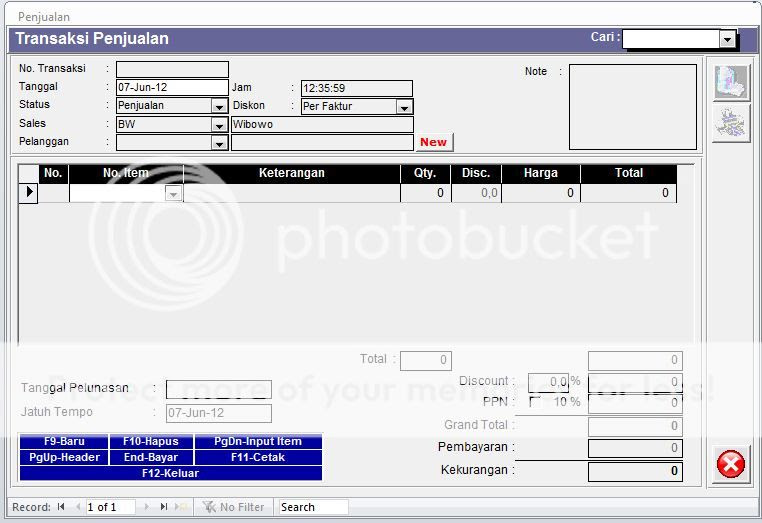Click the Disc. cell showing 0,0
762x523 pixels.
(476, 193)
